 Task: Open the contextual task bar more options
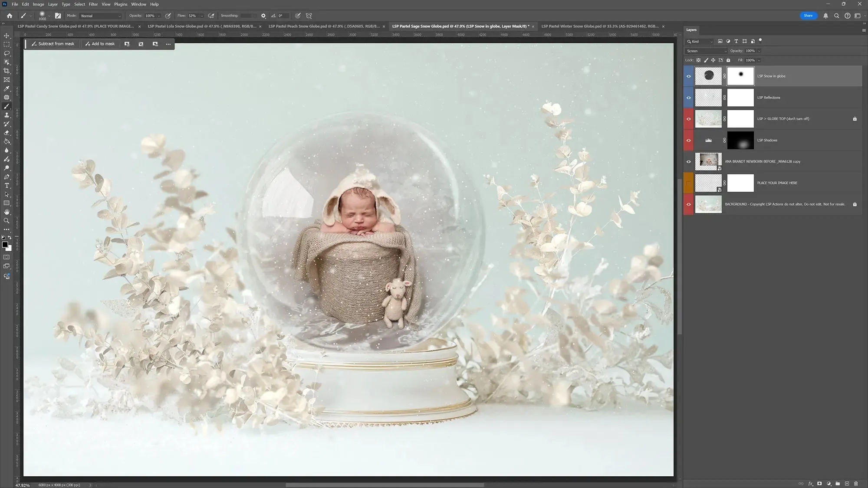click(168, 44)
